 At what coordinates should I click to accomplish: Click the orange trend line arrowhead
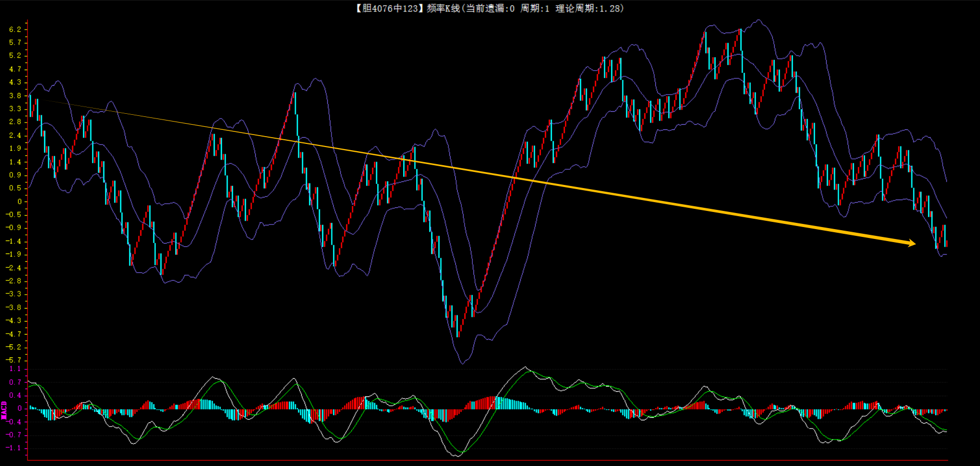[911, 243]
